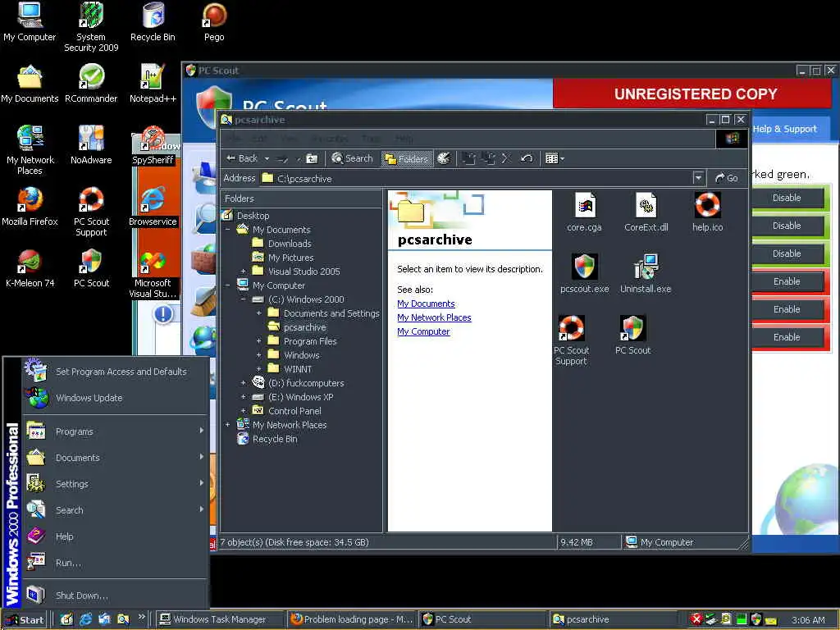
Task: Open NoAdware desktop icon
Action: coord(91,144)
